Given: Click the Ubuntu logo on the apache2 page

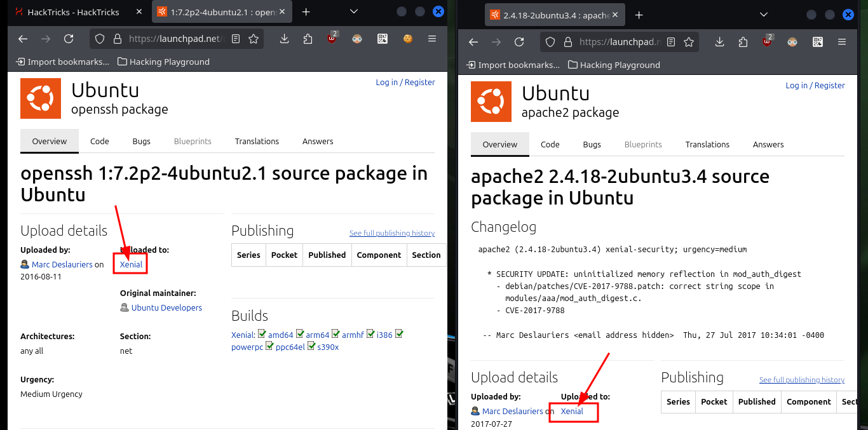Looking at the screenshot, I should coord(491,102).
